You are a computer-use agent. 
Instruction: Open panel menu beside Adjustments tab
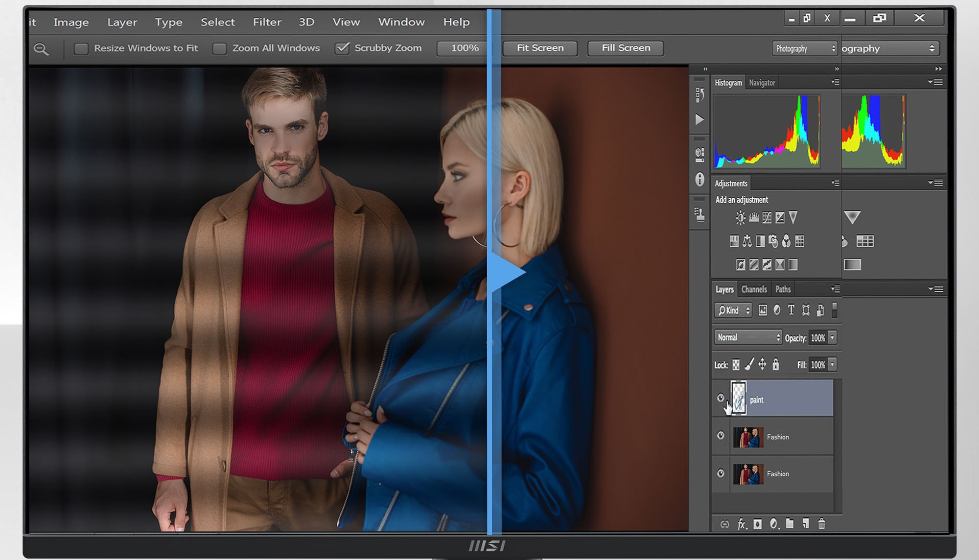(x=836, y=183)
